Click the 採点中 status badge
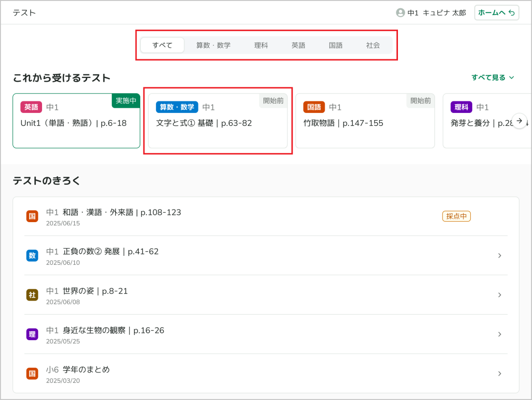Image resolution: width=532 pixels, height=400 pixels. [x=456, y=216]
